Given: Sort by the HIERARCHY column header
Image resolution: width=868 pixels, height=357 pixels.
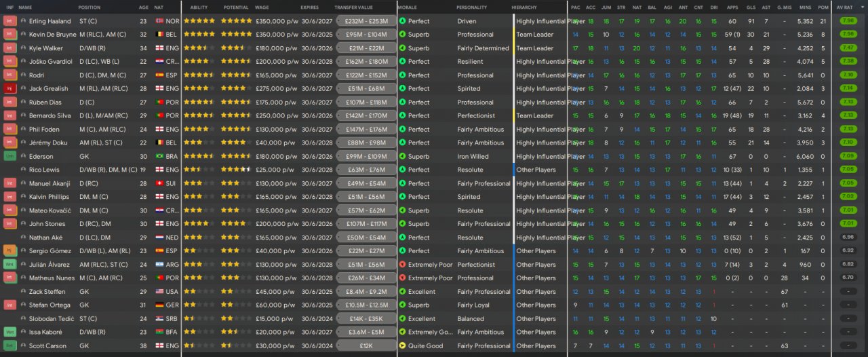Looking at the screenshot, I should [524, 7].
